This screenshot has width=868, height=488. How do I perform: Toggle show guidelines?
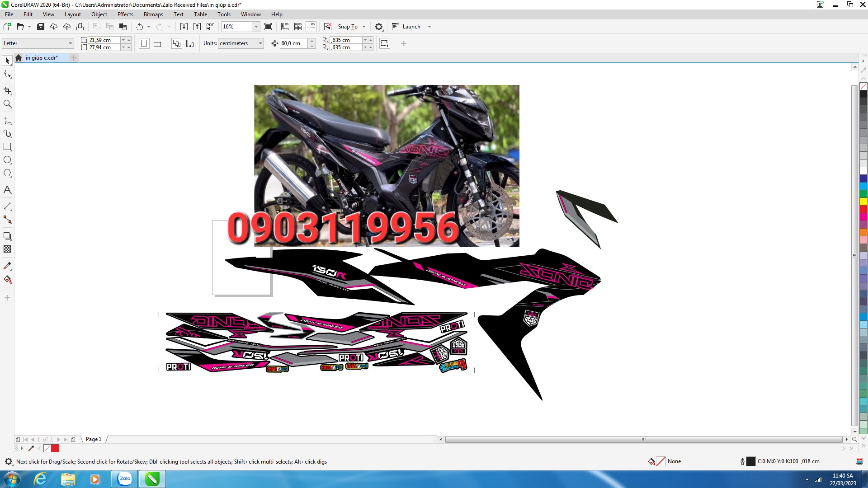click(x=311, y=27)
